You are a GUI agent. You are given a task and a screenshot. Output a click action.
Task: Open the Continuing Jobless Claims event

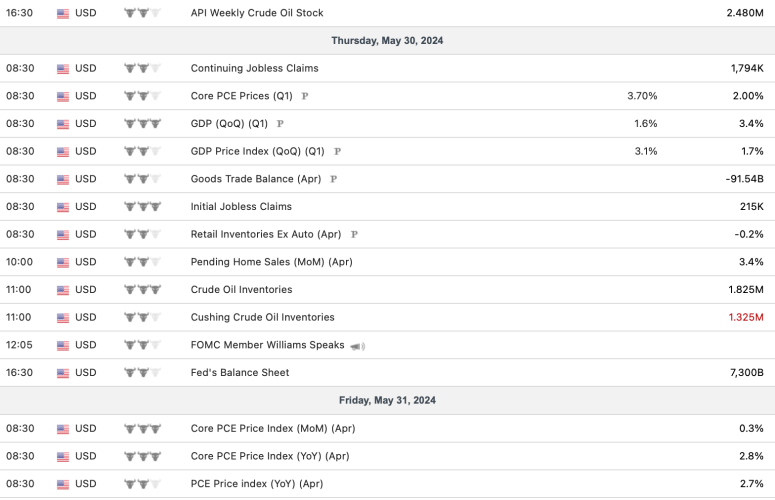tap(254, 69)
